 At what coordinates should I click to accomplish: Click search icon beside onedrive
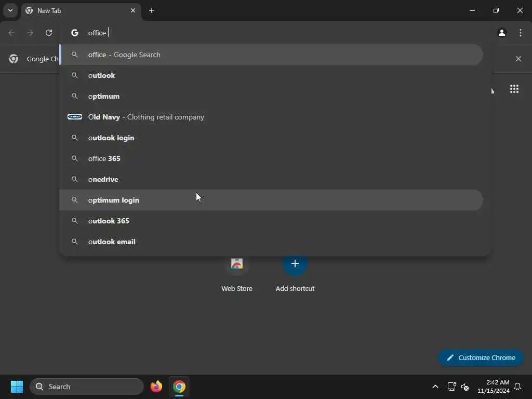(x=75, y=179)
